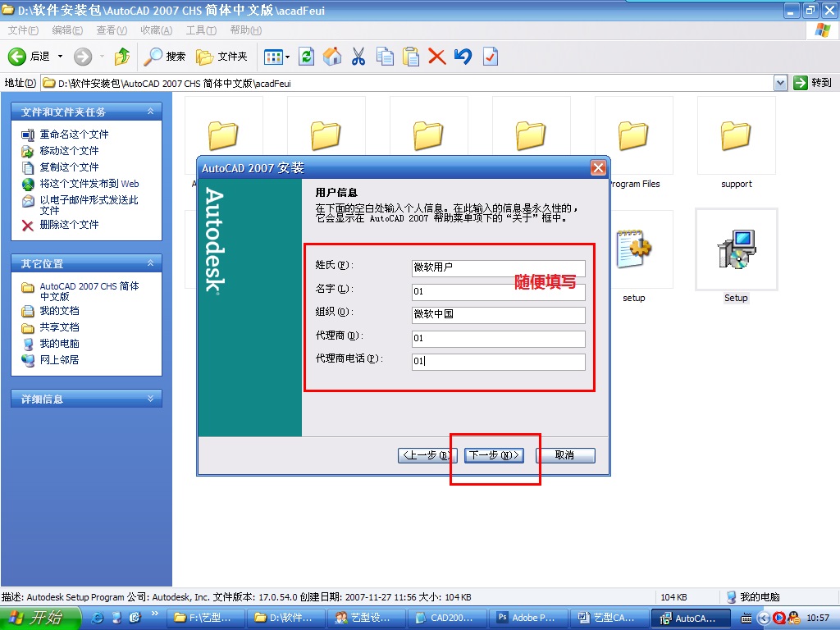Click the 取消 button in the installer dialog
840x630 pixels.
[x=565, y=455]
